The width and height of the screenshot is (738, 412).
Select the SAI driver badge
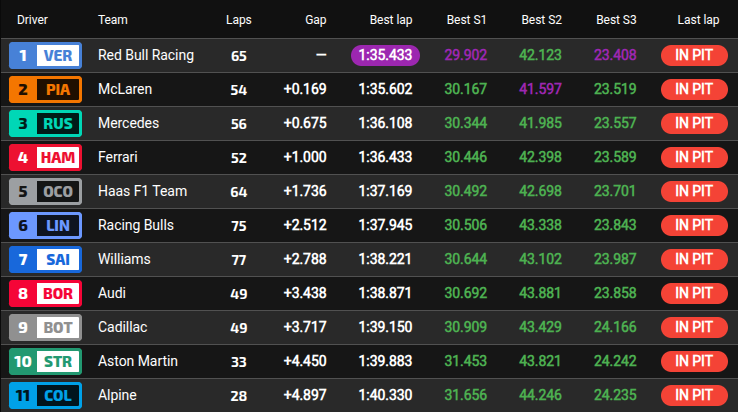44,260
